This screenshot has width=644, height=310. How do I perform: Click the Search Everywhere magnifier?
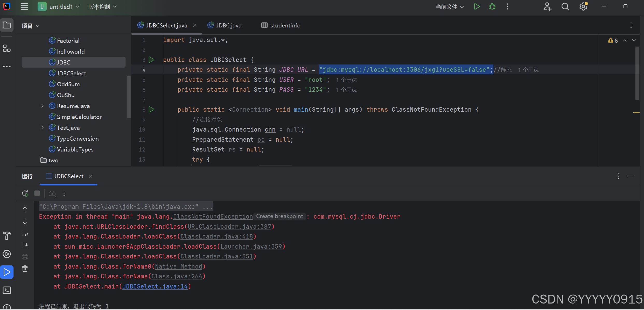(565, 7)
